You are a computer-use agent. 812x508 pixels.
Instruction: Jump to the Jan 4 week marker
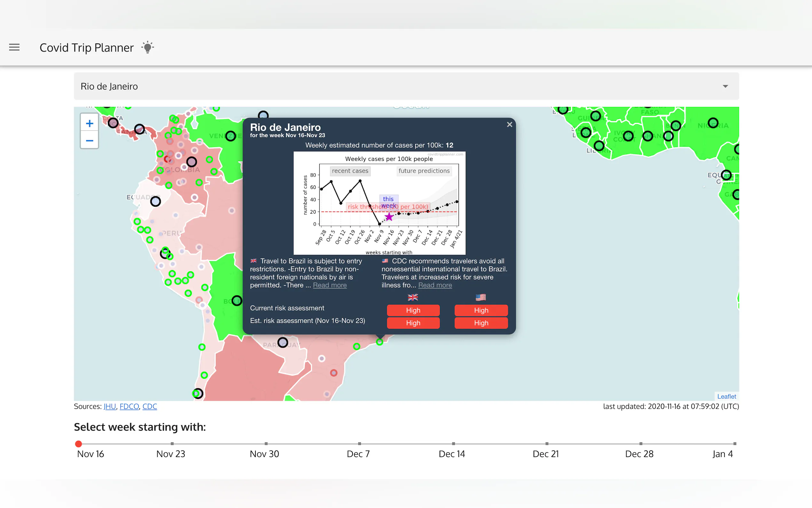click(734, 444)
